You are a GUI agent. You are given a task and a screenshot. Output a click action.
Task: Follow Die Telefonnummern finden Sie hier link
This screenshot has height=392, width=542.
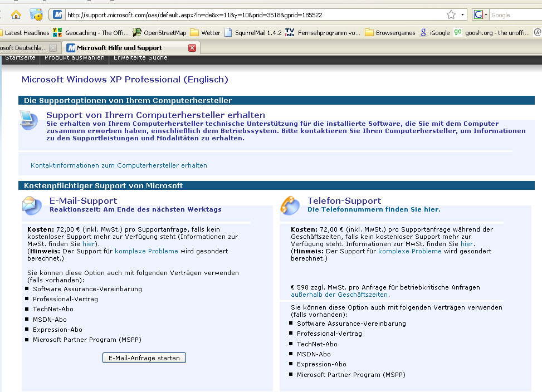374,209
